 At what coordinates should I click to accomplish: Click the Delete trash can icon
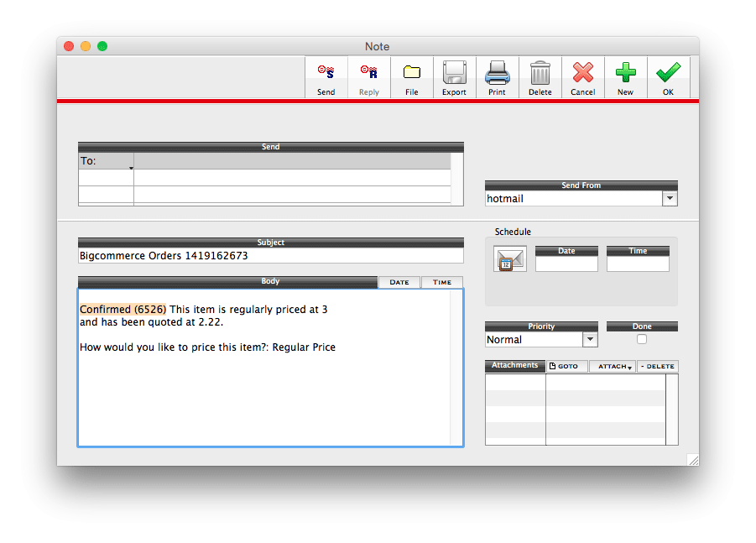point(540,73)
